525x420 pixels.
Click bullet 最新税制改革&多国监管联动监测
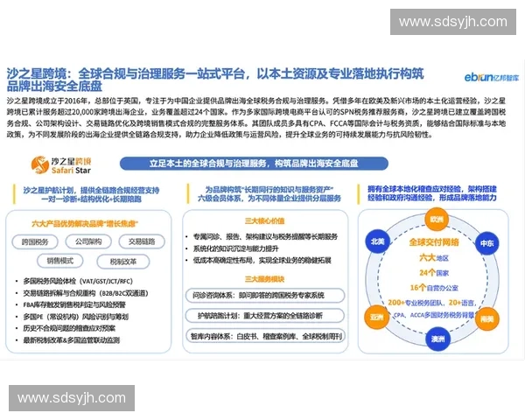point(71,340)
